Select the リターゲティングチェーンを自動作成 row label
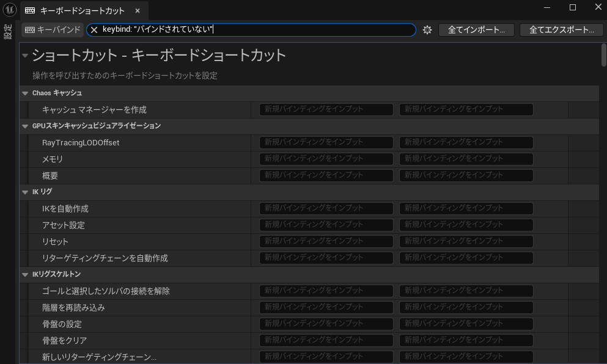This screenshot has width=607, height=364. (x=105, y=258)
